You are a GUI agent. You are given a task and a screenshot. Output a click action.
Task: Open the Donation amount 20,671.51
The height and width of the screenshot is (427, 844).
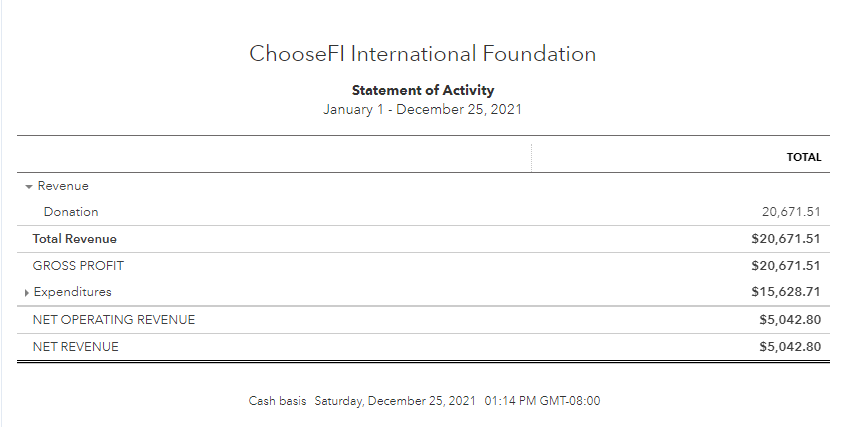pos(791,212)
